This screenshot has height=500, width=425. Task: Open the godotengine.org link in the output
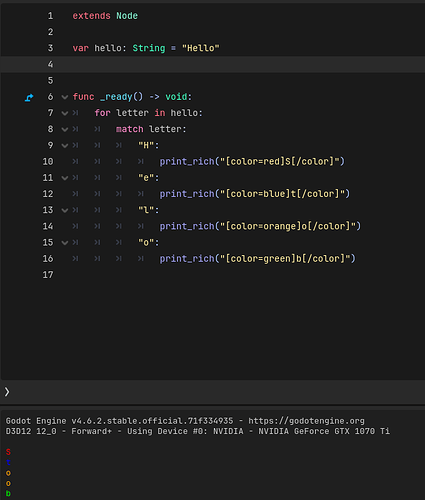click(x=306, y=421)
